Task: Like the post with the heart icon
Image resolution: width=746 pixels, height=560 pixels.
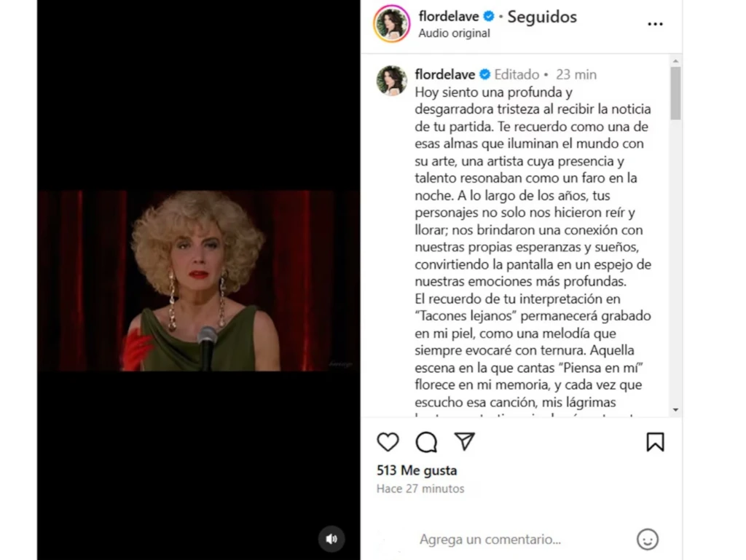Action: 388,442
